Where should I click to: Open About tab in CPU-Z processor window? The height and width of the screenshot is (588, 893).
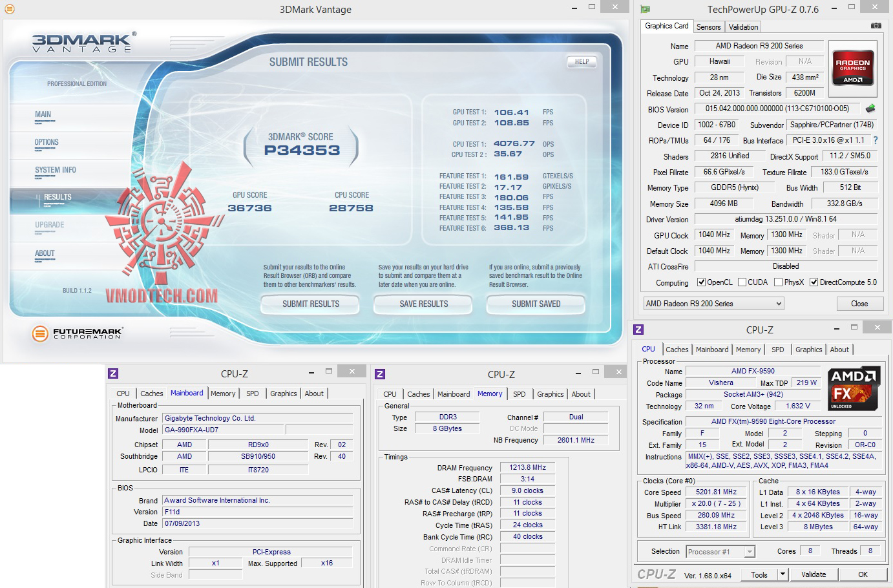click(839, 350)
